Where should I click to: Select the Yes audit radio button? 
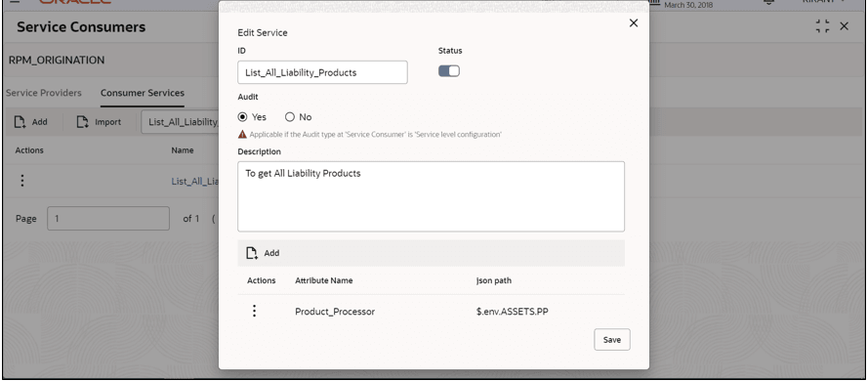[x=242, y=117]
